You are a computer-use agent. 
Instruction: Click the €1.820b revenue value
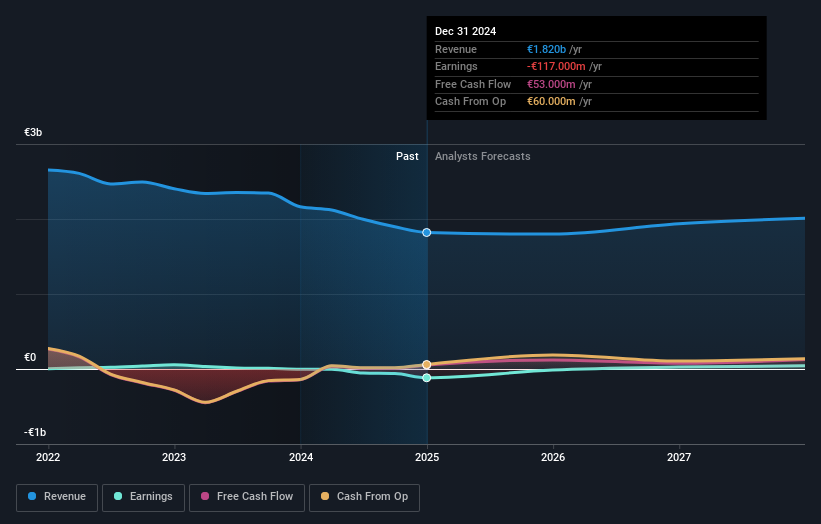tap(546, 49)
